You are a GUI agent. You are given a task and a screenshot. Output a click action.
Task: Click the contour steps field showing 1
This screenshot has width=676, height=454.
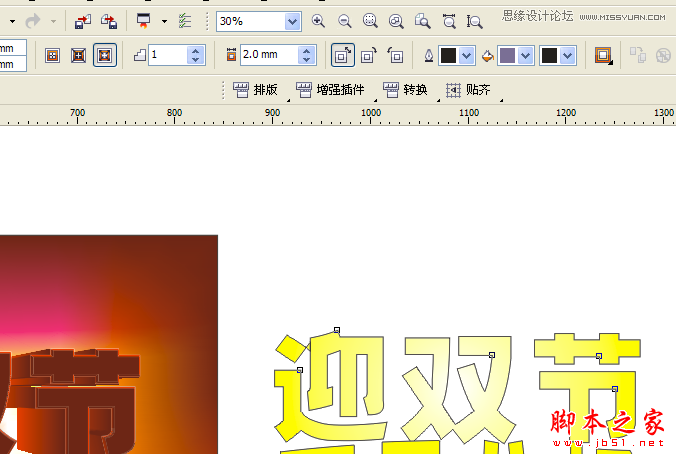pos(168,55)
